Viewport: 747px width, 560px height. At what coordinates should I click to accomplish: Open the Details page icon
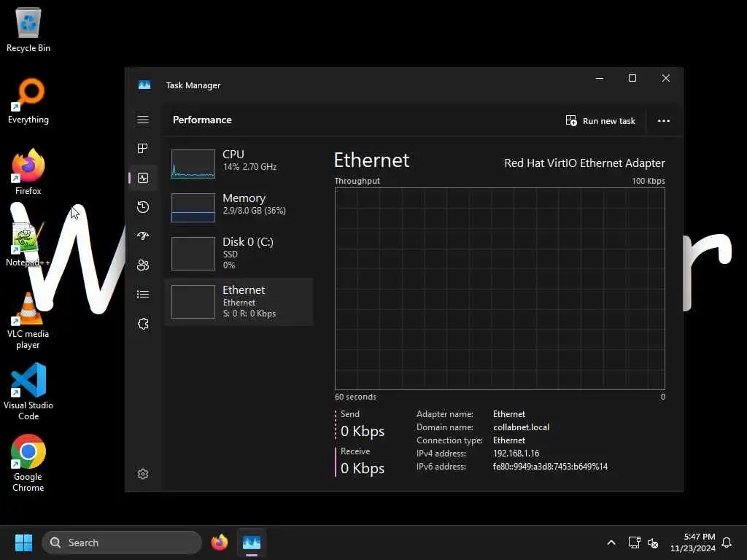tap(143, 295)
